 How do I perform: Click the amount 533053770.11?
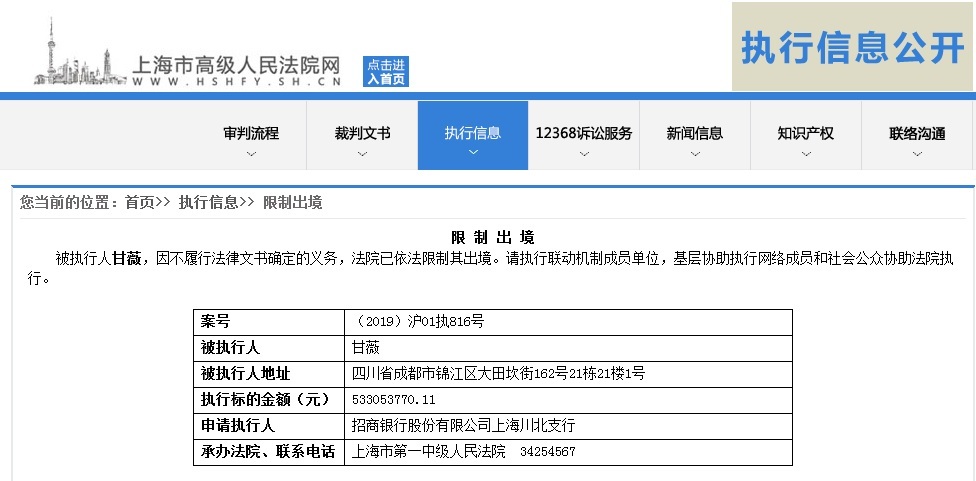tap(393, 400)
